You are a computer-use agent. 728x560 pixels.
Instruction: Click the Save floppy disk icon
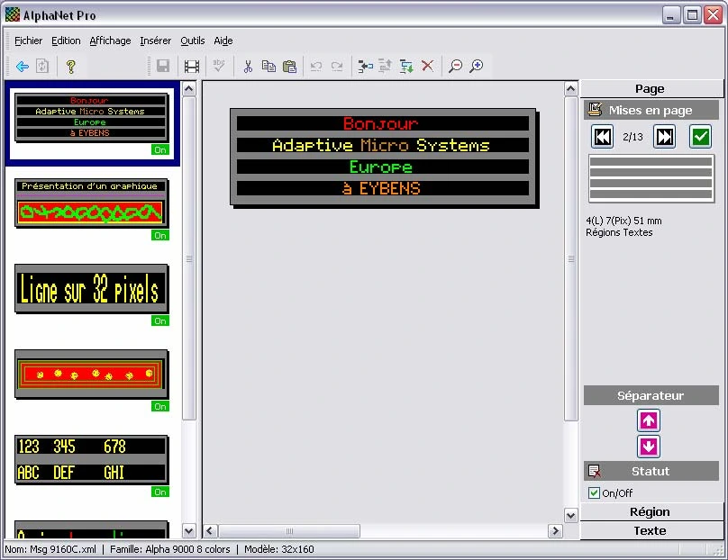pyautogui.click(x=163, y=66)
